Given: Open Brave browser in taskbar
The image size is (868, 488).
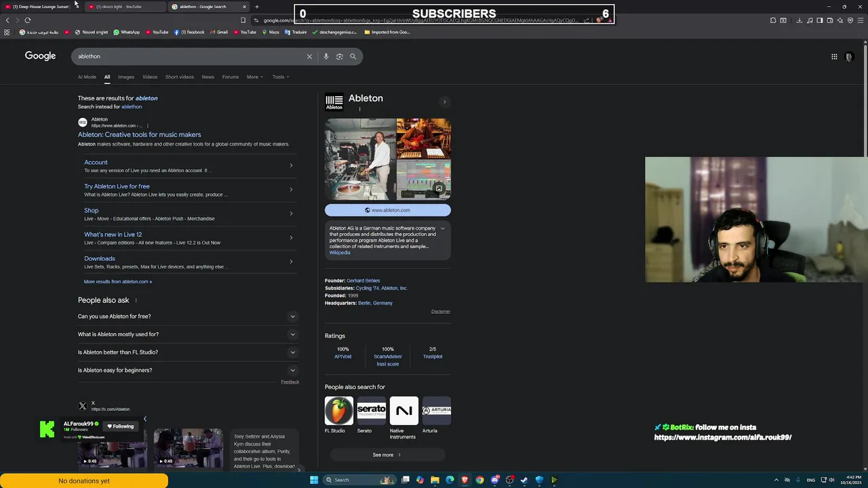Looking at the screenshot, I should tap(465, 480).
